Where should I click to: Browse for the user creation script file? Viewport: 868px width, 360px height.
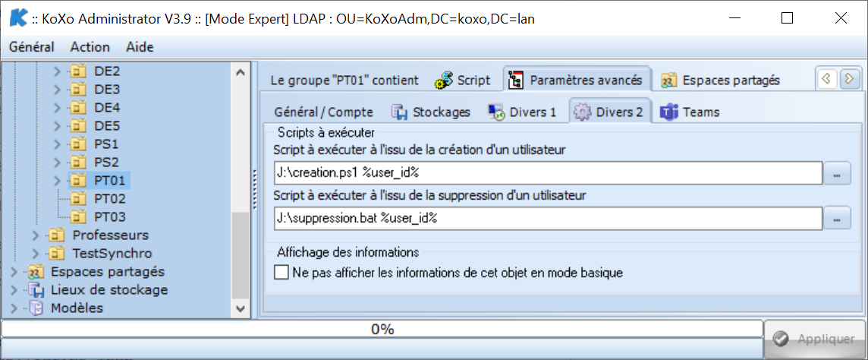[837, 173]
